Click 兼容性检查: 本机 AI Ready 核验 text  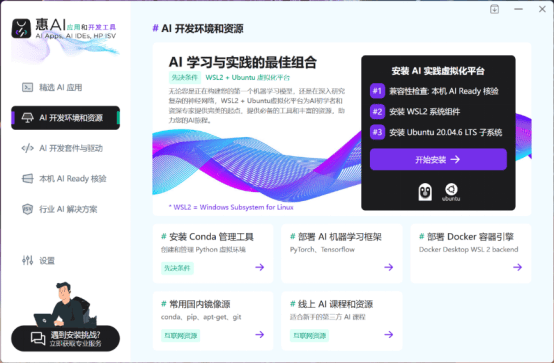pyautogui.click(x=444, y=91)
